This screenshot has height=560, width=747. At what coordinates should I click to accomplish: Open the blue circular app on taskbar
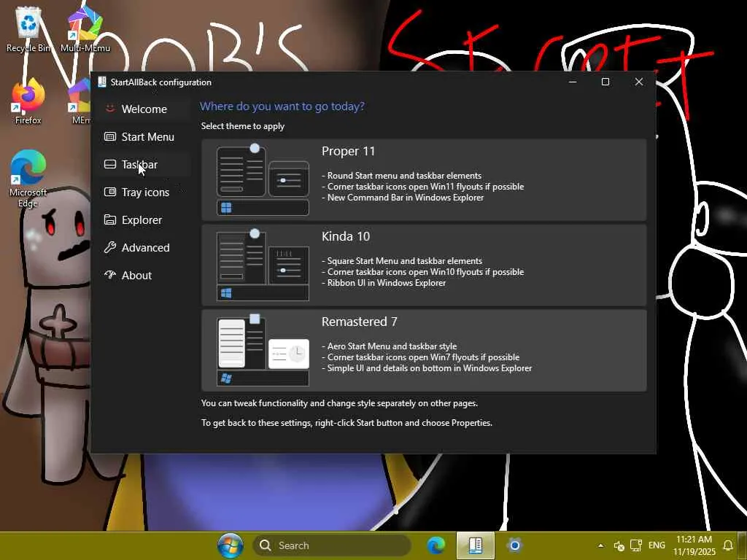click(514, 545)
